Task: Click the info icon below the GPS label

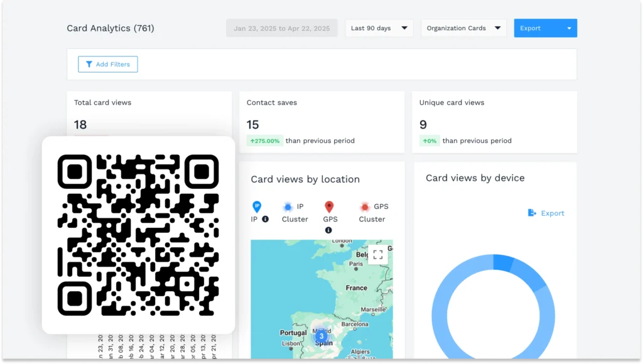Action: (x=329, y=230)
